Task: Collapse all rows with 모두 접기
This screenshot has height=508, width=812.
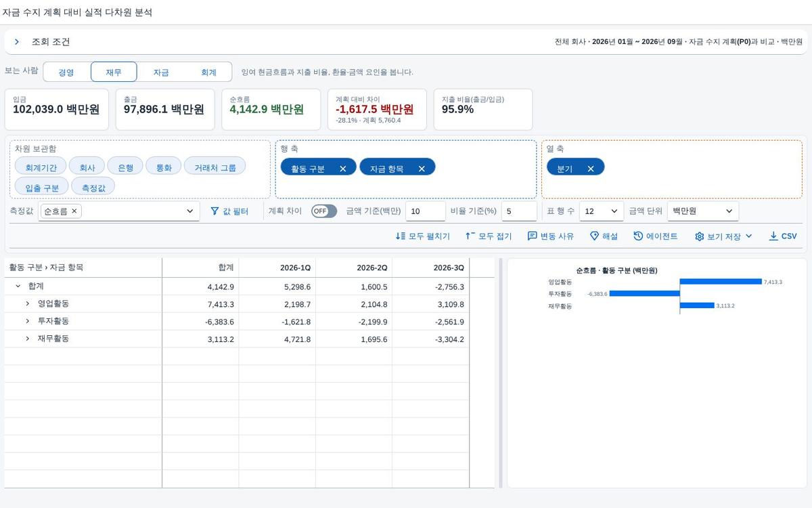Action: coord(489,236)
